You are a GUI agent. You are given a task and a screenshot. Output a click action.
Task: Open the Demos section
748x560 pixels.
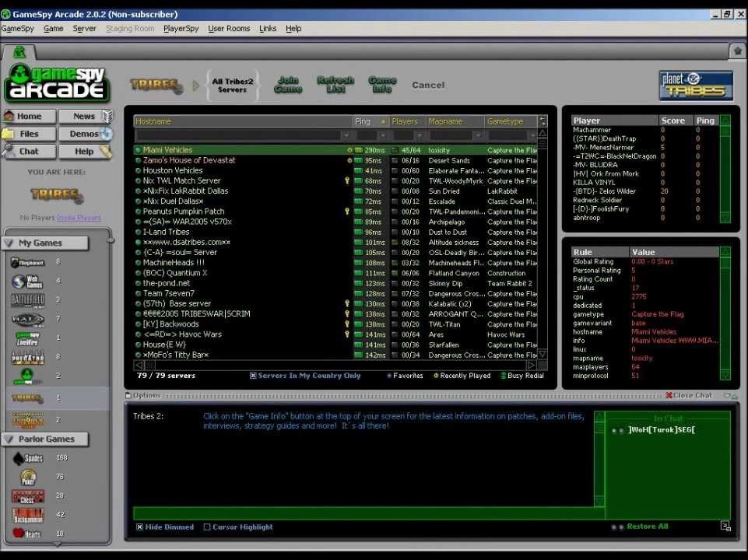[x=86, y=134]
